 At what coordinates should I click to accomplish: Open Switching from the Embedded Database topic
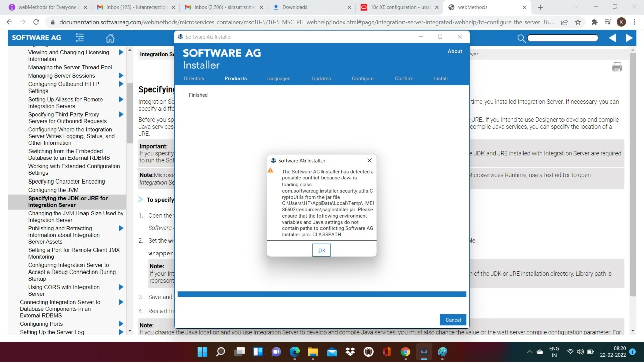(69, 154)
